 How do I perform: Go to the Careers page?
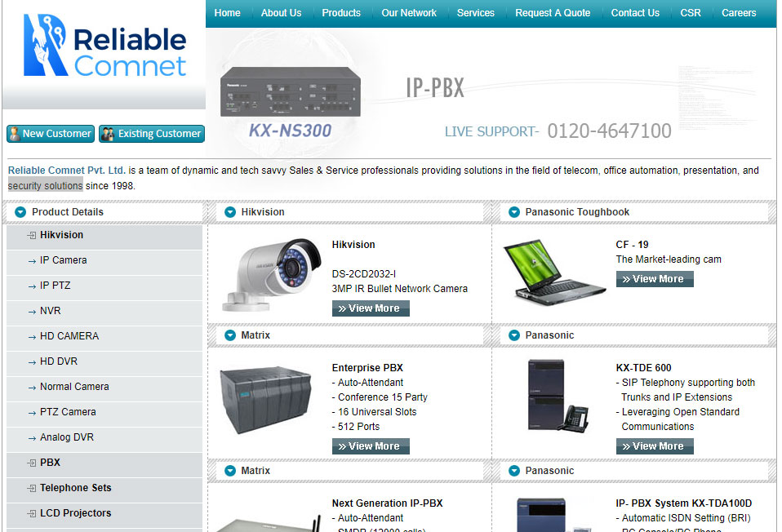739,13
